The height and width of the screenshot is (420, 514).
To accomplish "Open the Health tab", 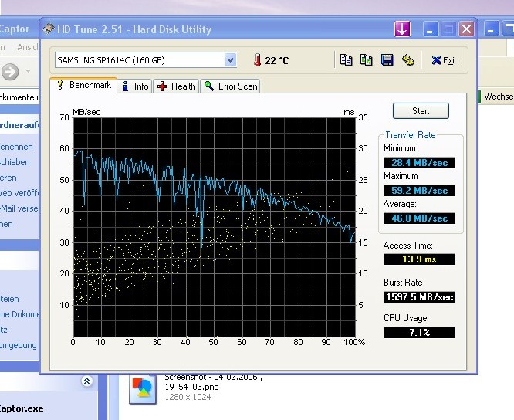I will (177, 86).
